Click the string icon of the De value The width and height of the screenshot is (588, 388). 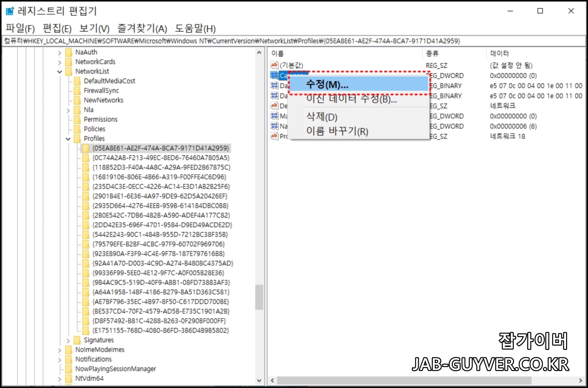274,106
